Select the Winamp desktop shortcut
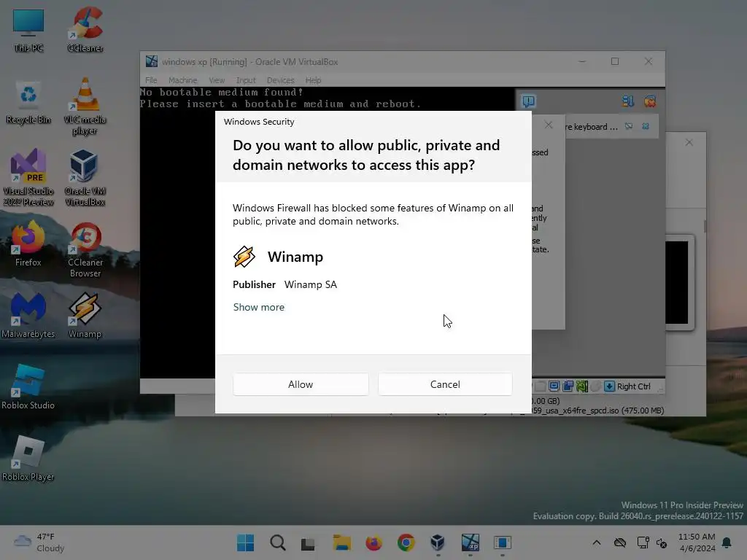 point(85,315)
